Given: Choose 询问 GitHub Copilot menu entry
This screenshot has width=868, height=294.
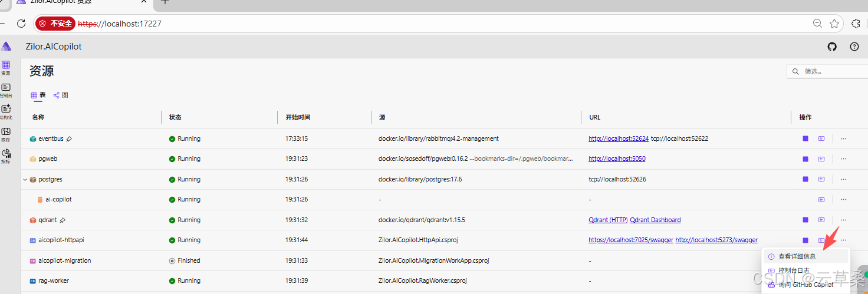Looking at the screenshot, I should coord(805,285).
